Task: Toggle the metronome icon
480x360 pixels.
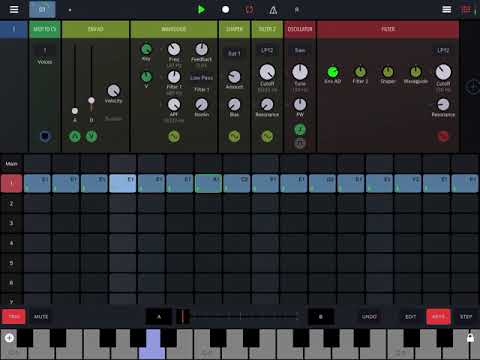Action: pos(273,10)
